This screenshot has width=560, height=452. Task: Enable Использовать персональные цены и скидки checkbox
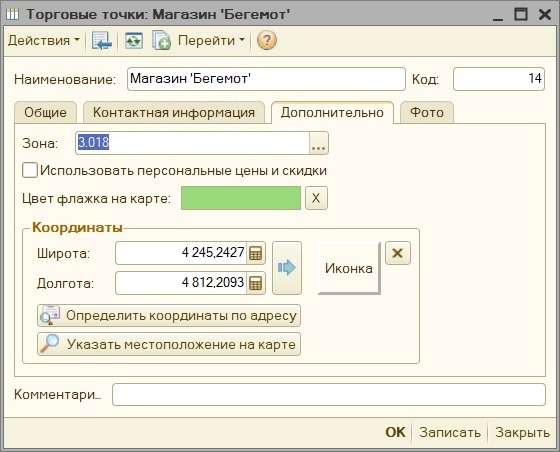click(30, 170)
